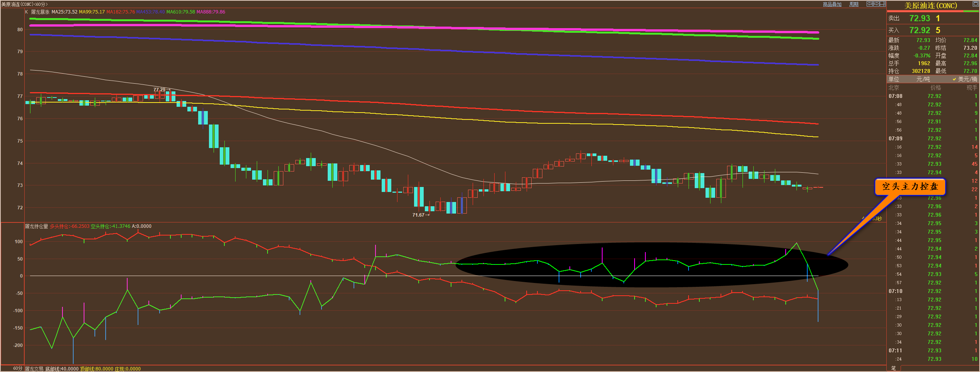Viewport: 980px width, 372px height.
Task: Click the MA99:75.17 indicator value
Action: pos(92,12)
